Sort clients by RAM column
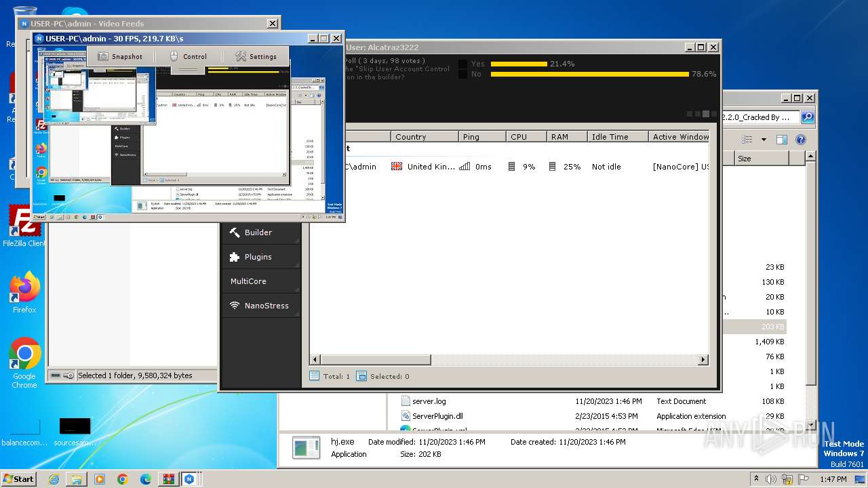 tap(567, 136)
